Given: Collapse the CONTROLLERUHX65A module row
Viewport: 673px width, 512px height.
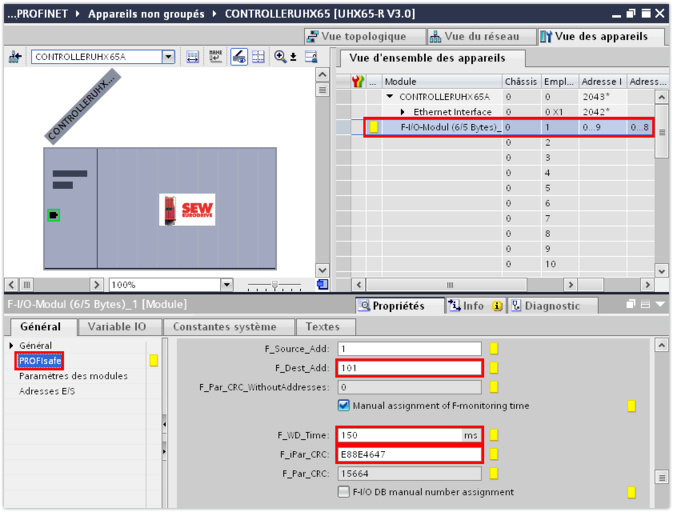Looking at the screenshot, I should [389, 97].
